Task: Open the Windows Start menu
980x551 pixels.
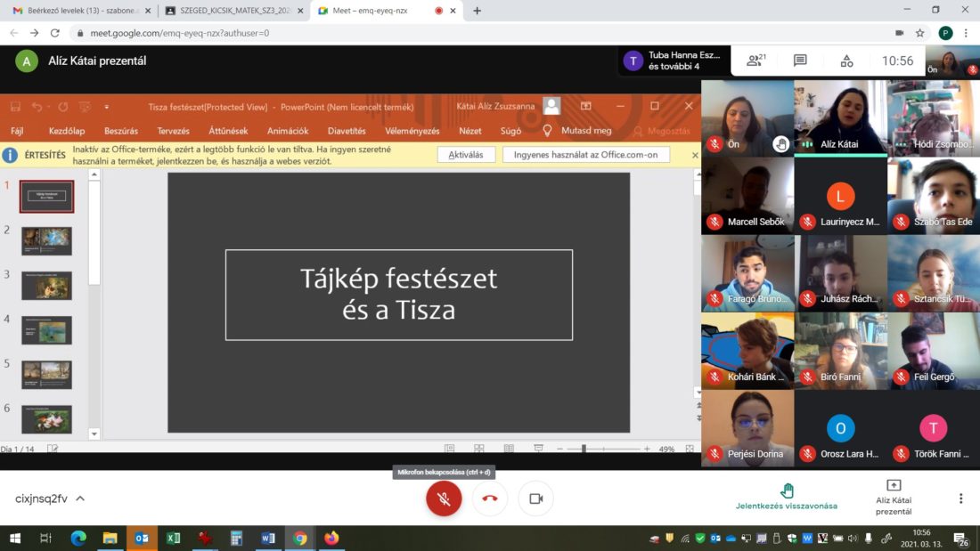Action: 15,538
